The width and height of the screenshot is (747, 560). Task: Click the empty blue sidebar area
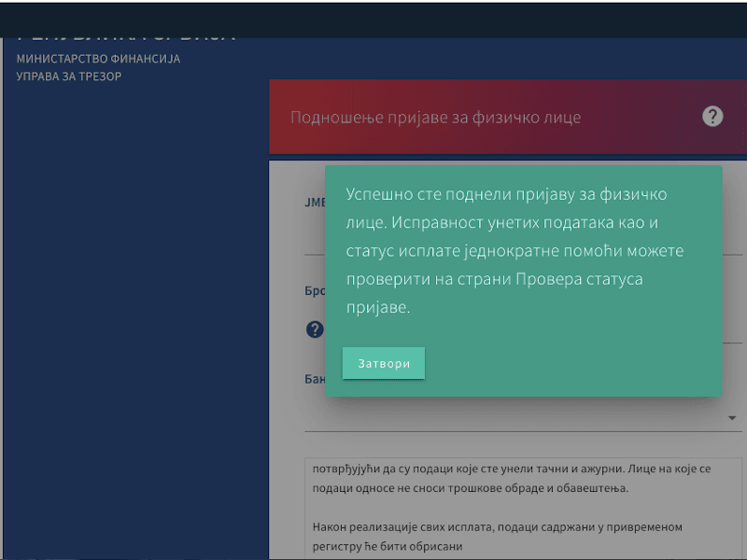(x=135, y=327)
